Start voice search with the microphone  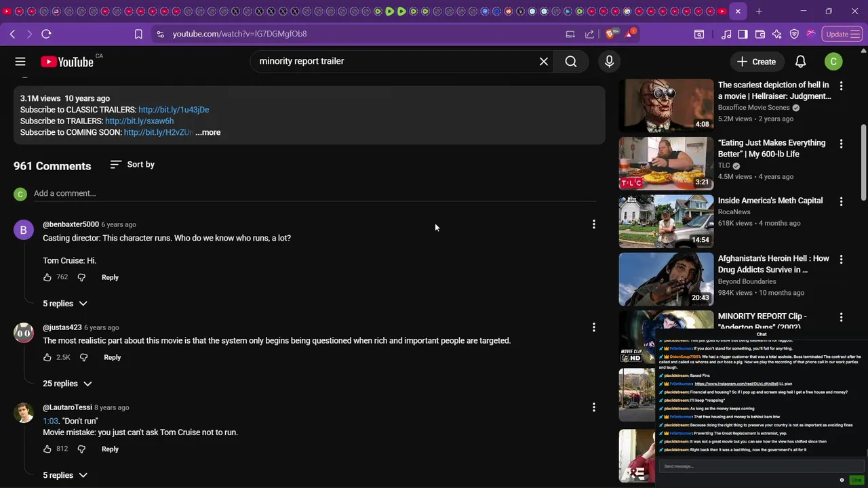(609, 62)
